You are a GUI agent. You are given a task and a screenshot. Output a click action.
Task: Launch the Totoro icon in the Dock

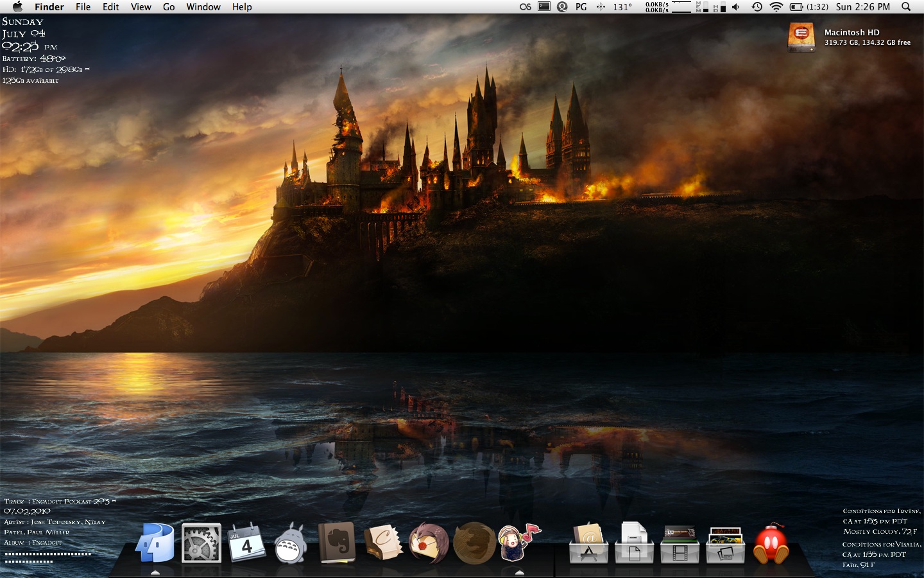[x=291, y=544]
